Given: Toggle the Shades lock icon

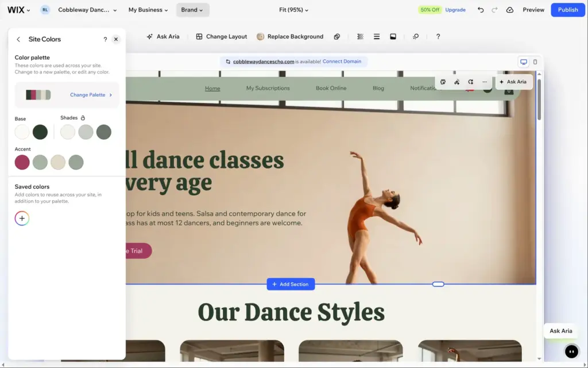Looking at the screenshot, I should (83, 118).
